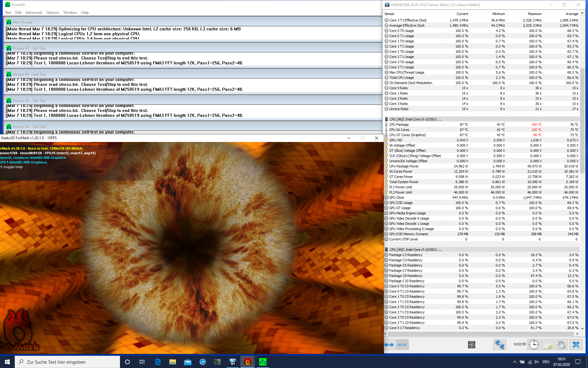This screenshot has width=588, height=368.
Task: Open HWiNFO sensor settings gear icon
Action: click(562, 345)
